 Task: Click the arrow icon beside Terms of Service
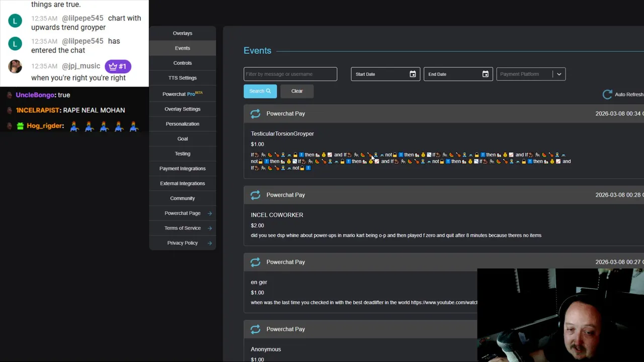tap(210, 228)
